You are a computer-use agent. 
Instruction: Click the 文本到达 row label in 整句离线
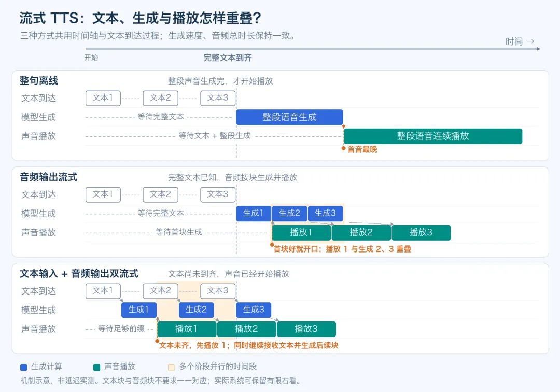(x=38, y=98)
